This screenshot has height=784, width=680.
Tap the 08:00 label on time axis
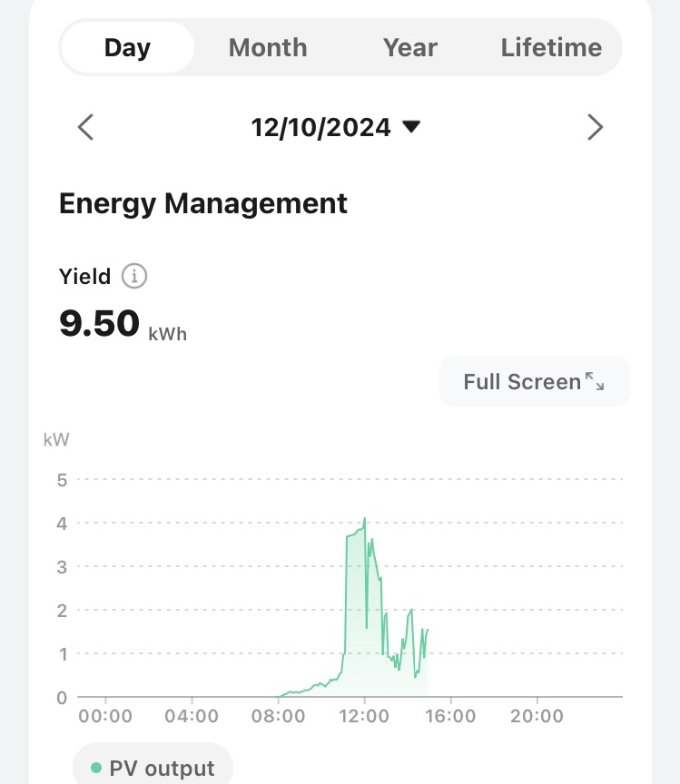(278, 716)
